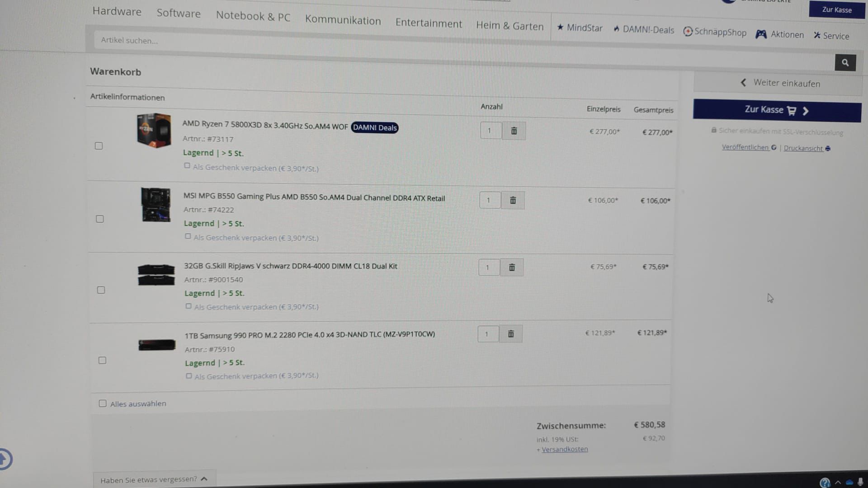Screen dimensions: 868x488
Task: Click the scroll-to-top arrow icon
Action: 4,459
